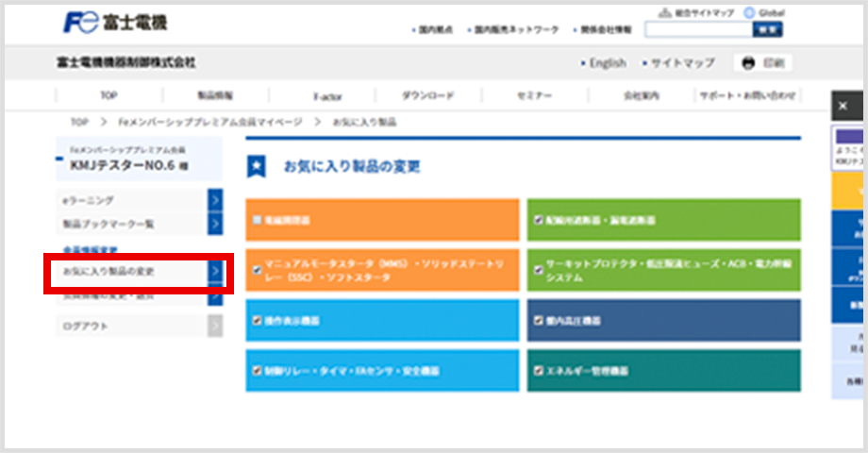This screenshot has height=453, width=868.
Task: Click the header search input field
Action: pos(698,30)
